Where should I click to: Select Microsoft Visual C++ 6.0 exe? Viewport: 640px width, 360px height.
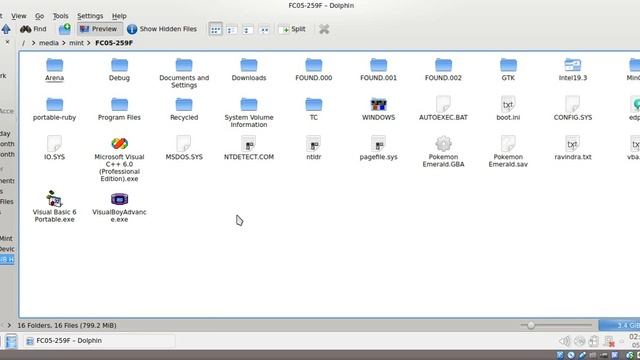119,160
